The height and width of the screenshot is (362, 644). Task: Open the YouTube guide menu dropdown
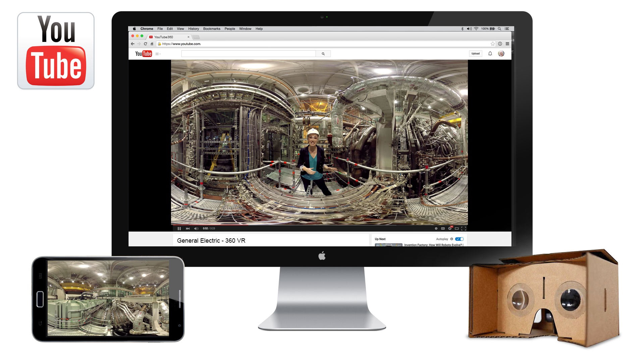(158, 54)
